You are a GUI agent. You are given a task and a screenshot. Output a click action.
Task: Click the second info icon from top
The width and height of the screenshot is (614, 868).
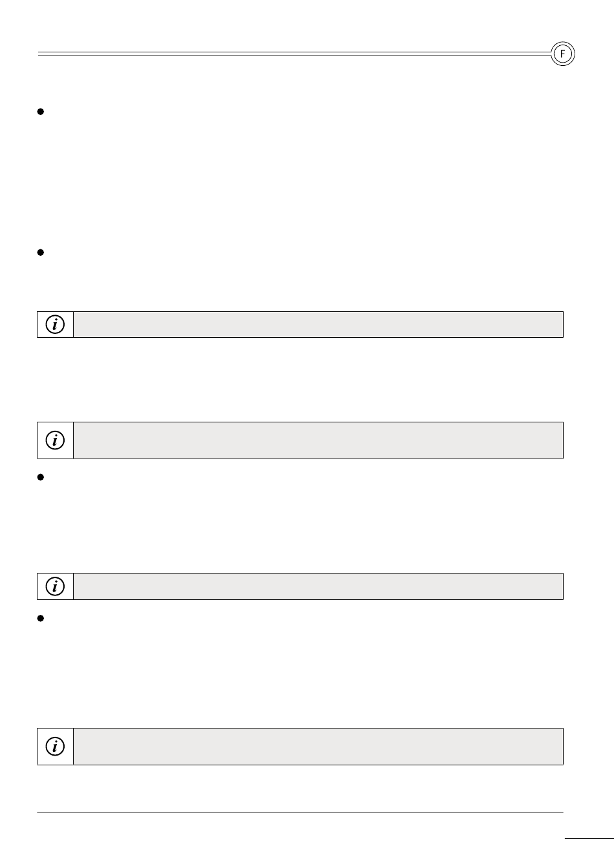56,440
